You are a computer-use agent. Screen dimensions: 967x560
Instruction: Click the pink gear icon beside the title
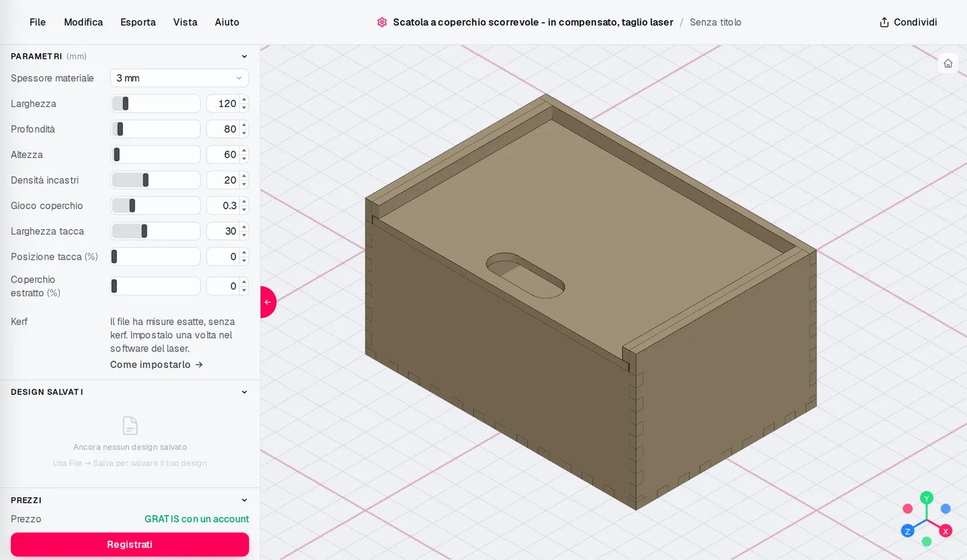point(382,22)
